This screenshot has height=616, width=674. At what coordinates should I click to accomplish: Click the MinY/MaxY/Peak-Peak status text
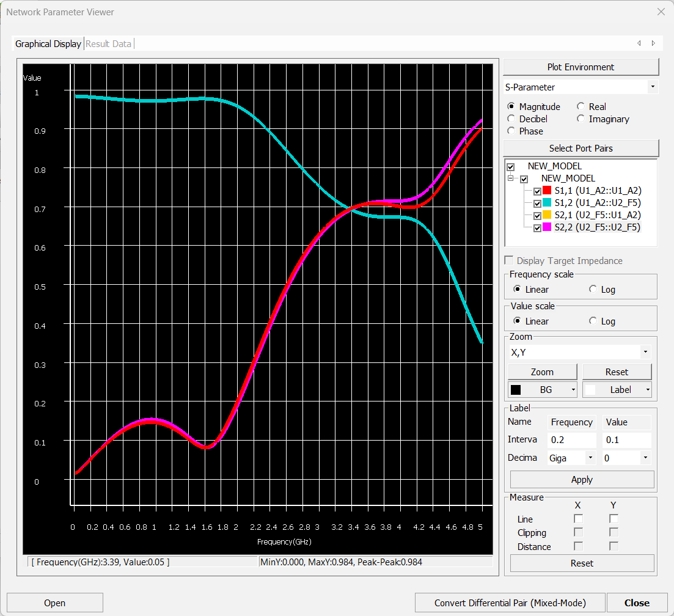coord(342,562)
